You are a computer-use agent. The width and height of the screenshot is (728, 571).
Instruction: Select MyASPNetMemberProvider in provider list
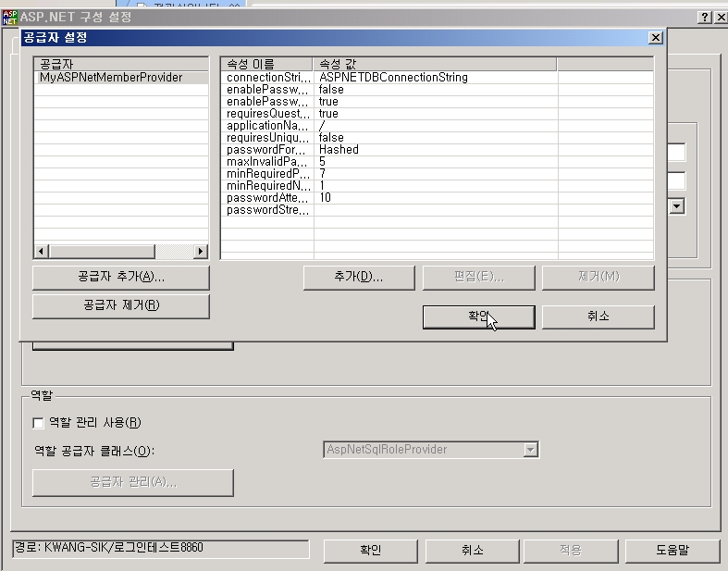pos(110,77)
